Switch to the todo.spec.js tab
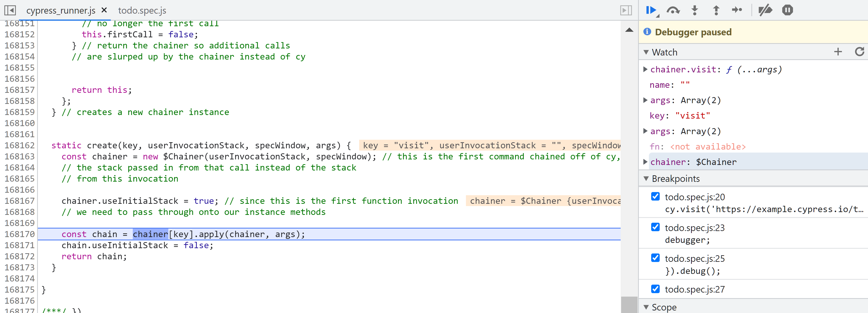 click(x=142, y=10)
